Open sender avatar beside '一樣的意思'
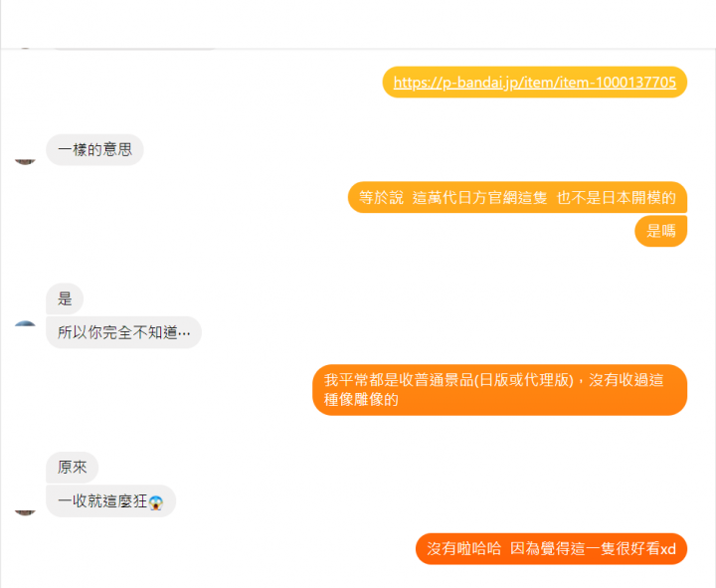Viewport: 716px width, 588px height. click(25, 162)
